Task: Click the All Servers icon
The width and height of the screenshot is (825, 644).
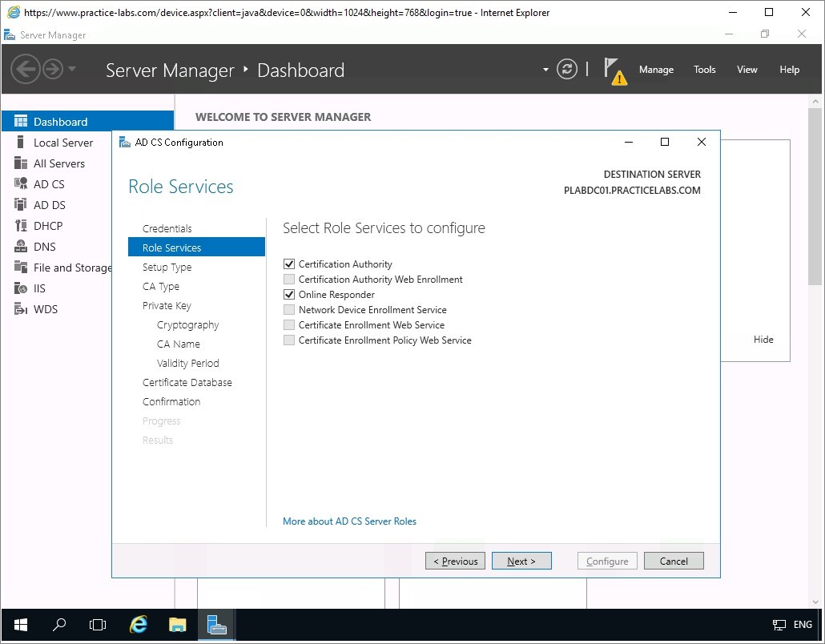Action: 21,163
